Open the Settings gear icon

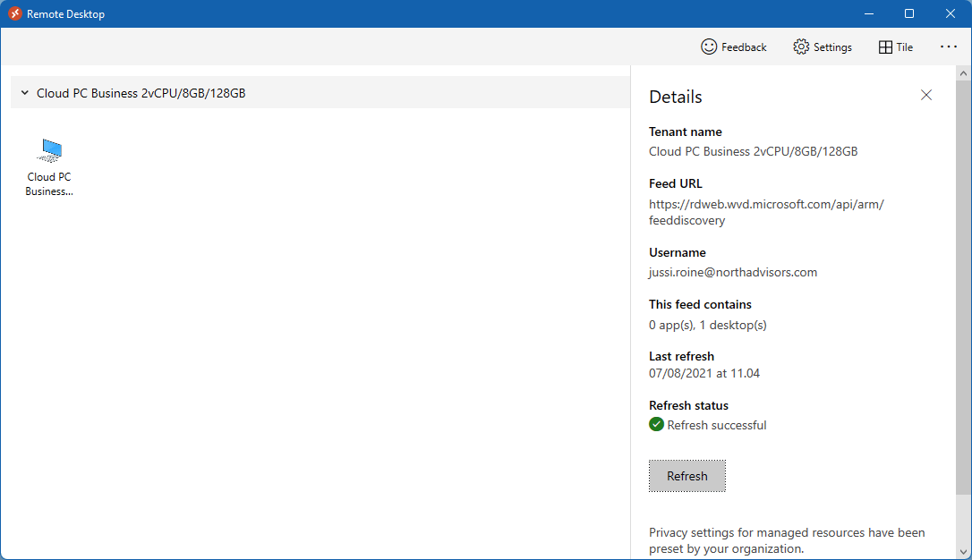point(801,47)
